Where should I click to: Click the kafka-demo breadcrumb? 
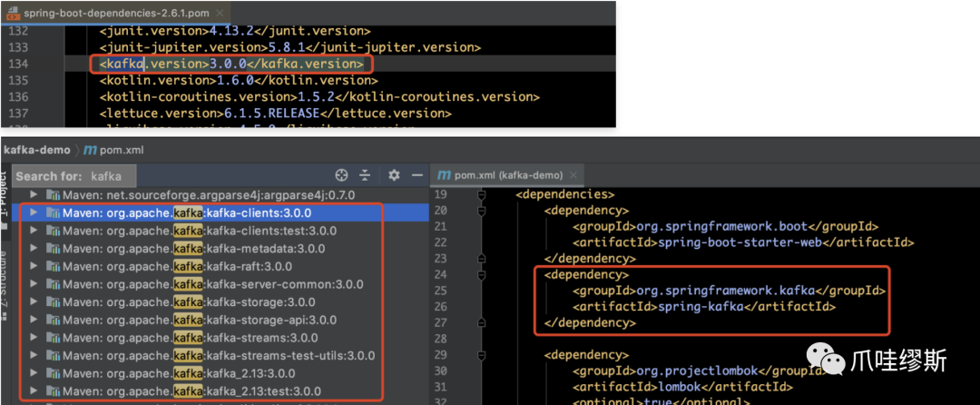37,150
